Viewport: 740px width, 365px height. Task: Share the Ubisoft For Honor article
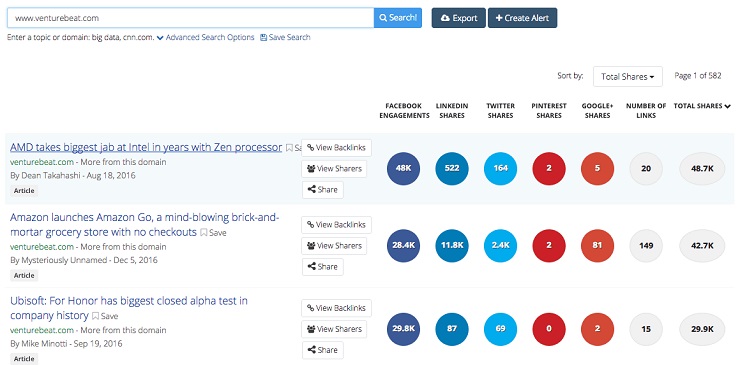[323, 350]
